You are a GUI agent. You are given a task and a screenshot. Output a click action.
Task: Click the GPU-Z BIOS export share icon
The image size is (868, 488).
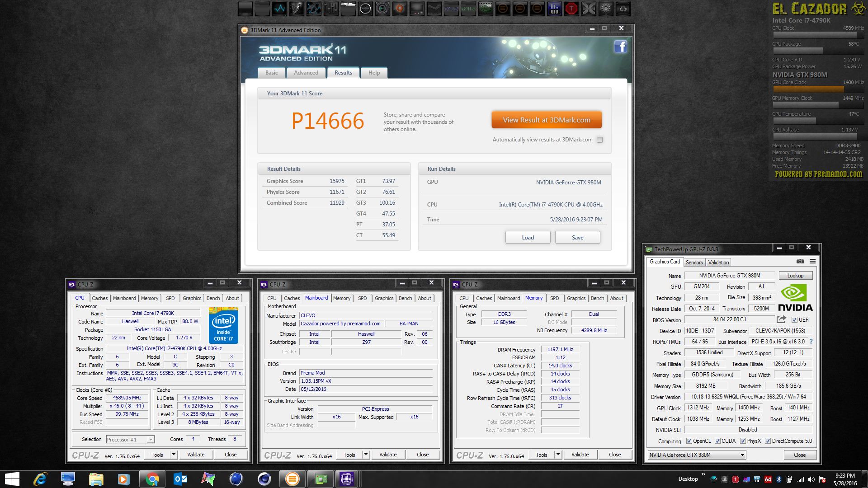(x=781, y=319)
